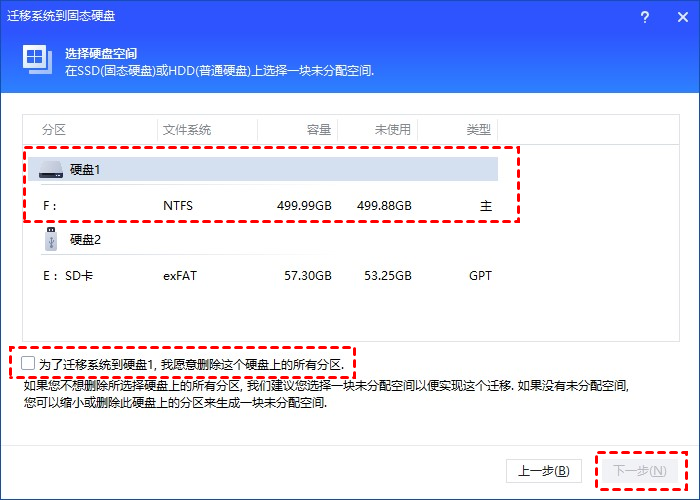The width and height of the screenshot is (700, 500).
Task: Click the wizard header disk icon
Action: coord(36,62)
